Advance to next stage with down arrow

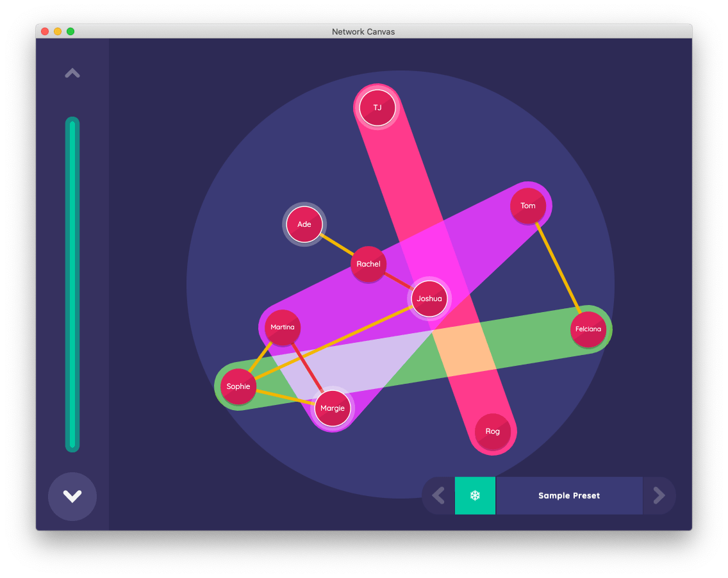pyautogui.click(x=72, y=497)
